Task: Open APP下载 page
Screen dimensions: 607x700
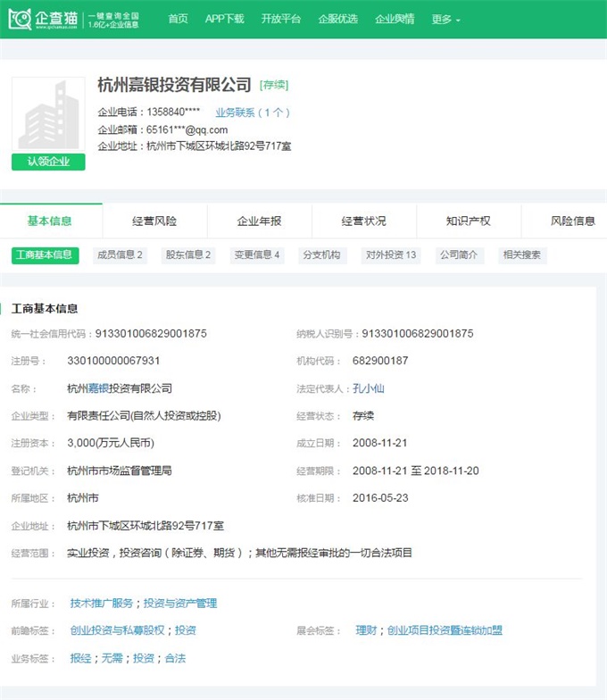Action: (224, 19)
